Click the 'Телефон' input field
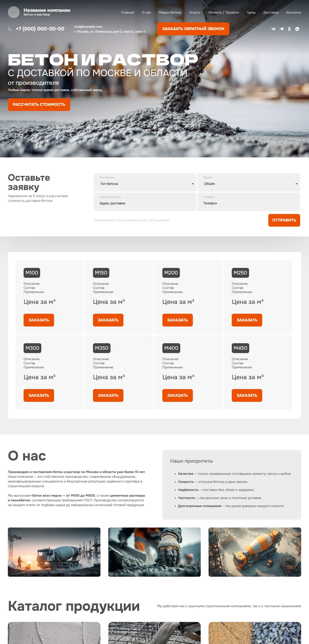Image resolution: width=309 pixels, height=644 pixels. (x=248, y=203)
